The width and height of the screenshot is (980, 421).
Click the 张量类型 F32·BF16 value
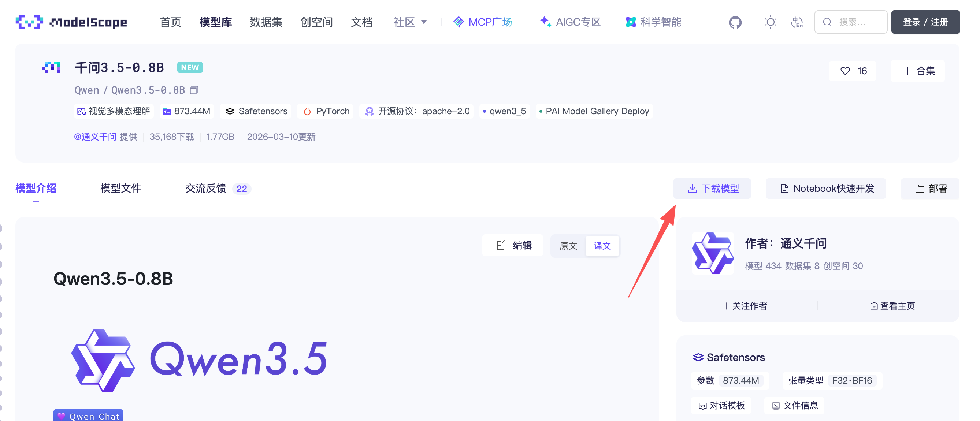pyautogui.click(x=852, y=381)
